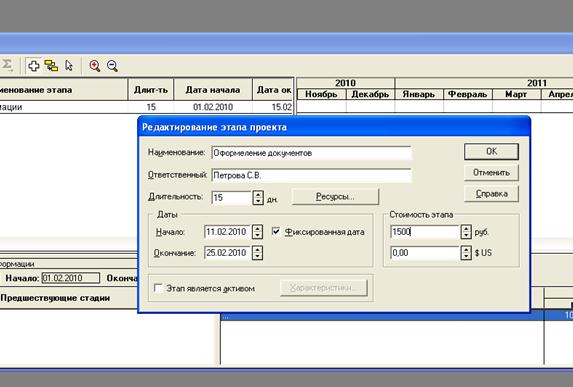Click the Дата начала column header
The width and height of the screenshot is (573, 387).
[x=213, y=90]
